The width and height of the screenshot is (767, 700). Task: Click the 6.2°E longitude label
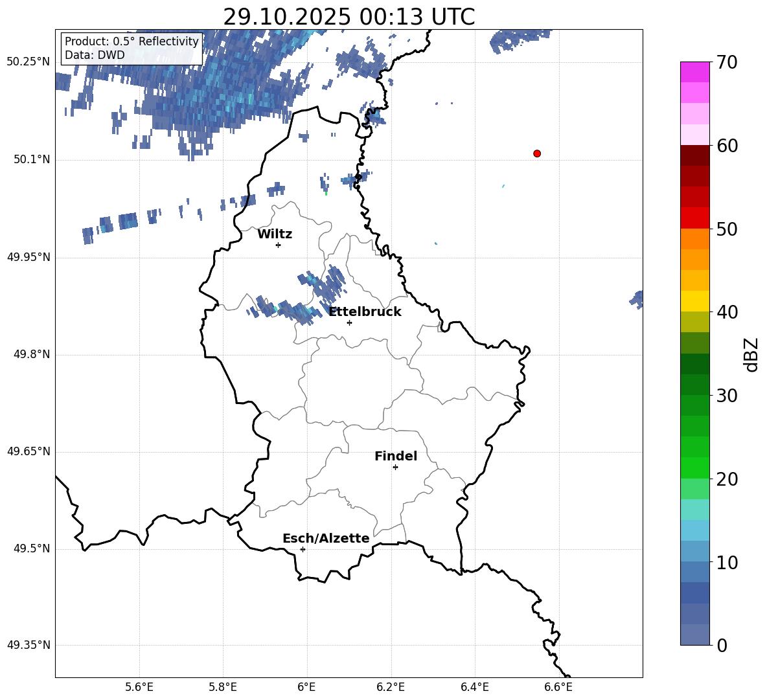tap(391, 687)
